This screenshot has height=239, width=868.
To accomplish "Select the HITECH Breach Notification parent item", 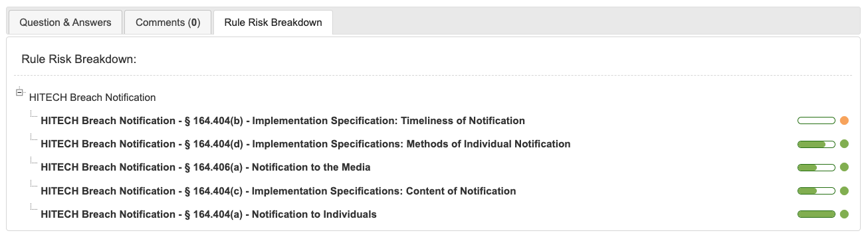I will [x=92, y=98].
